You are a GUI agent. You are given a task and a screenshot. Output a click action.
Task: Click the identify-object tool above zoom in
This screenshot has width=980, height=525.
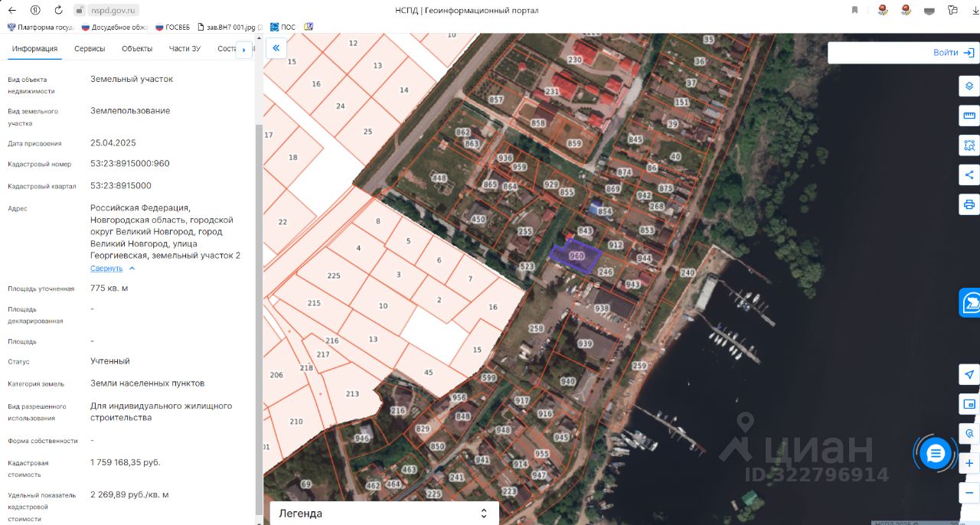pyautogui.click(x=969, y=433)
